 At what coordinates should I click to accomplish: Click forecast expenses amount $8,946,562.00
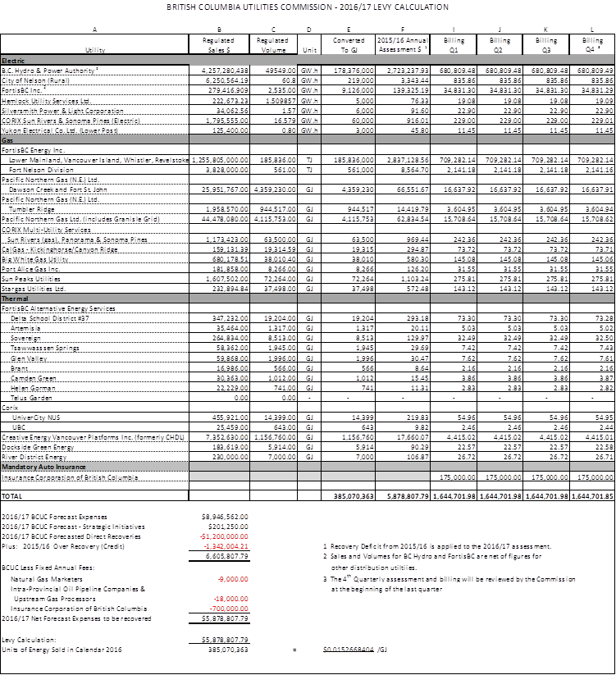(x=225, y=517)
